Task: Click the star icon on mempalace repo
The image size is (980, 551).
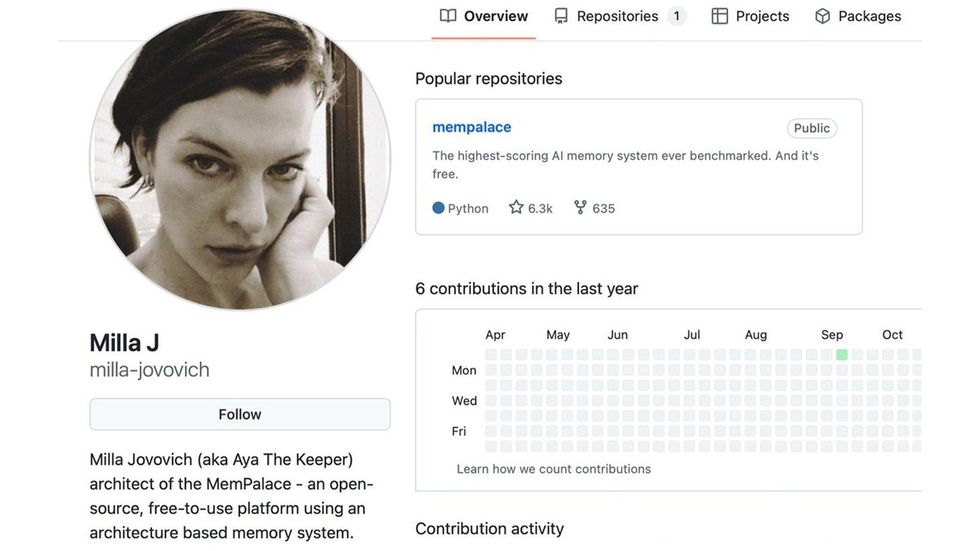Action: (515, 207)
